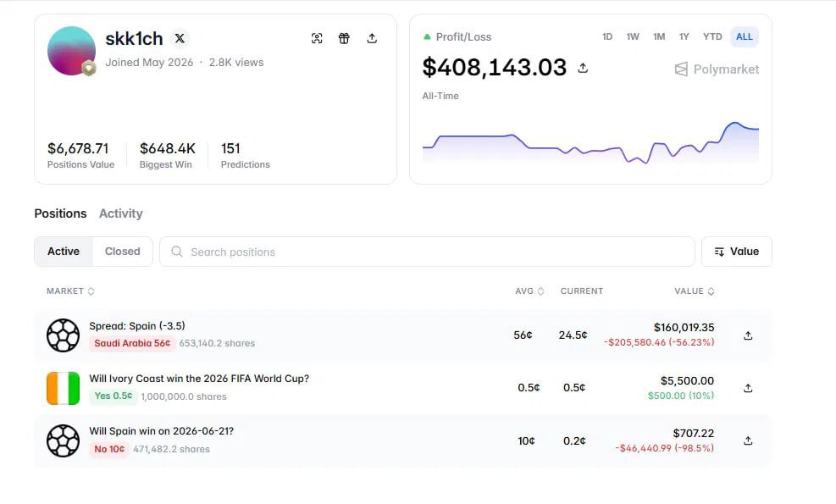The image size is (836, 504).
Task: Click the 0.2¢ current price cell
Action: (574, 440)
